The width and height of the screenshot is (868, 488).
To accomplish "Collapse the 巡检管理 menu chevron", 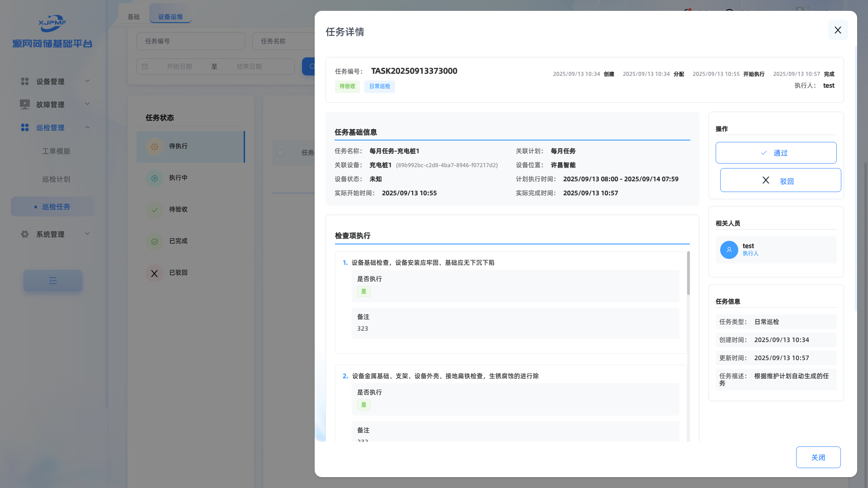I will coord(87,127).
